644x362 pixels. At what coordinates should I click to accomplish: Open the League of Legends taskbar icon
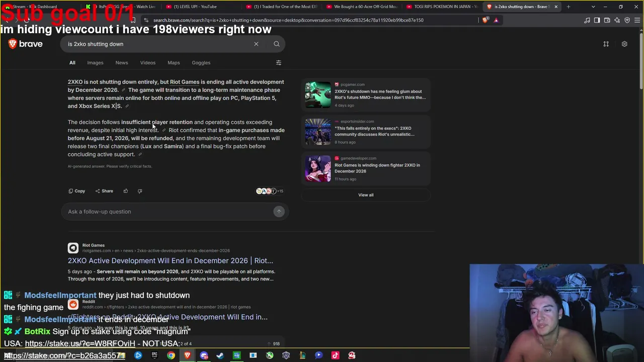[302, 355]
